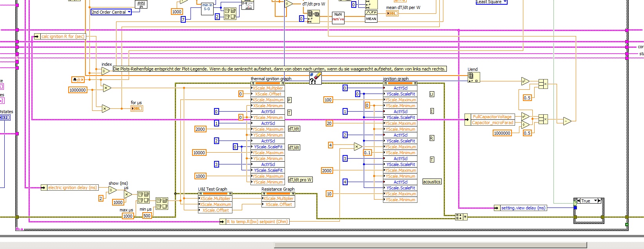
Task: Click the 'acoustics' plot label
Action: click(432, 182)
